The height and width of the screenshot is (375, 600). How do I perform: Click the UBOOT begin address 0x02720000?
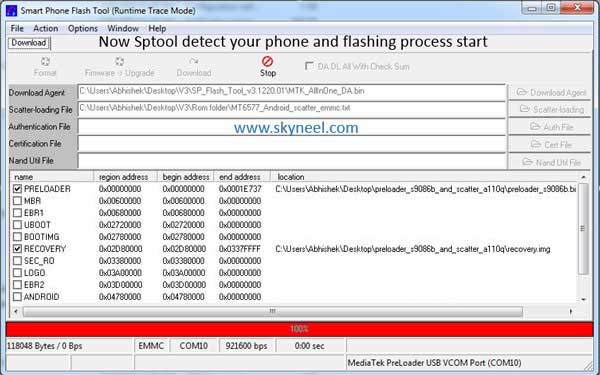[183, 225]
